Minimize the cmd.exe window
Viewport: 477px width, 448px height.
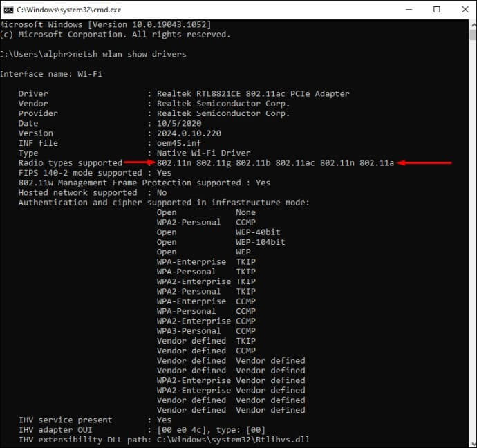click(409, 10)
